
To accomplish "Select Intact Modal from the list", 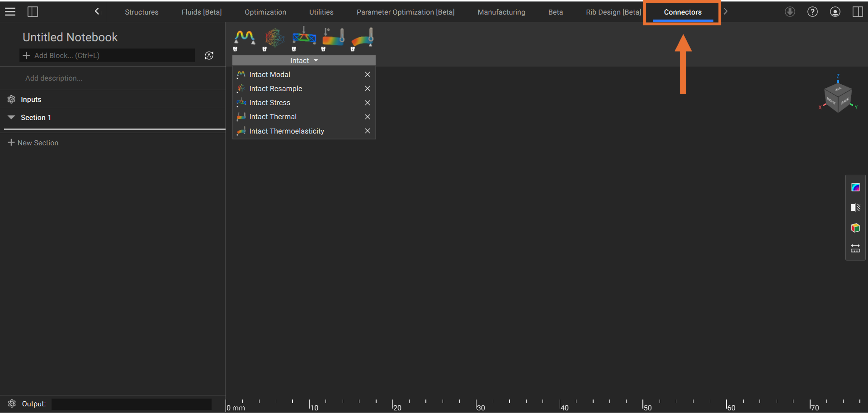I will tap(269, 75).
